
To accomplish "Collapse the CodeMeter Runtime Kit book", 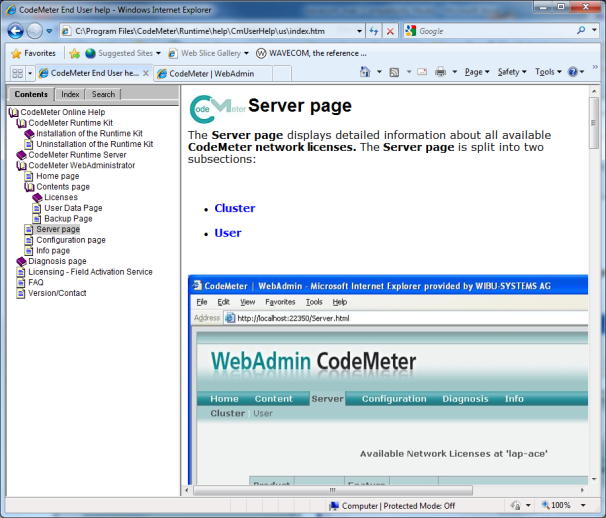I will coord(22,123).
